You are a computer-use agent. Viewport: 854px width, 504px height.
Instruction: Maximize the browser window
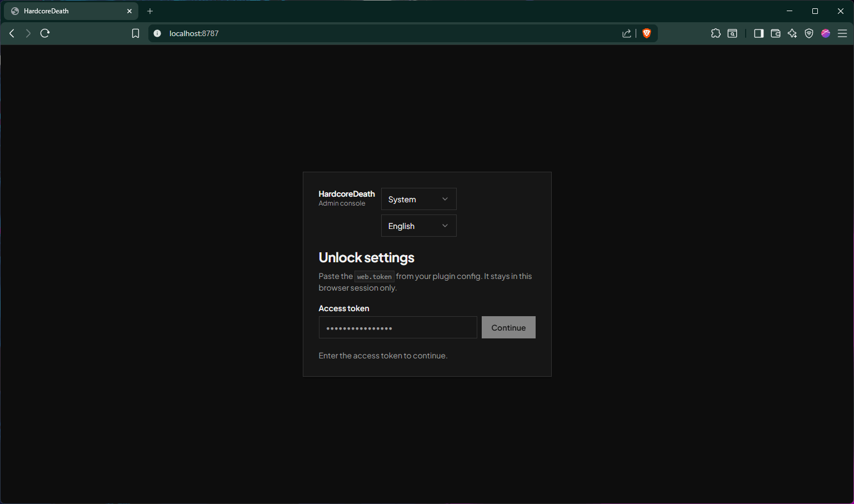coord(815,11)
